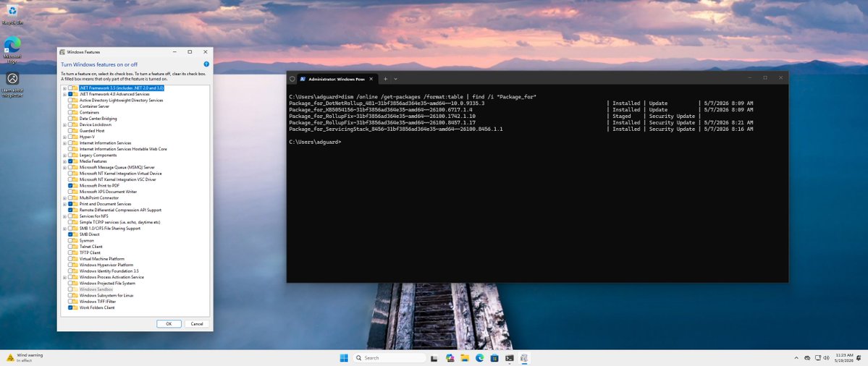868x366 pixels.
Task: Uncheck the Media Features checkbox
Action: 69,161
